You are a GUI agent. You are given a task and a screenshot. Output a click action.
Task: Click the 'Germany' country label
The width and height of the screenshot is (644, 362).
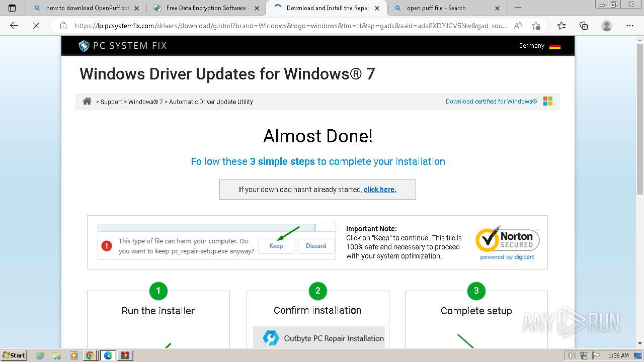click(x=531, y=46)
